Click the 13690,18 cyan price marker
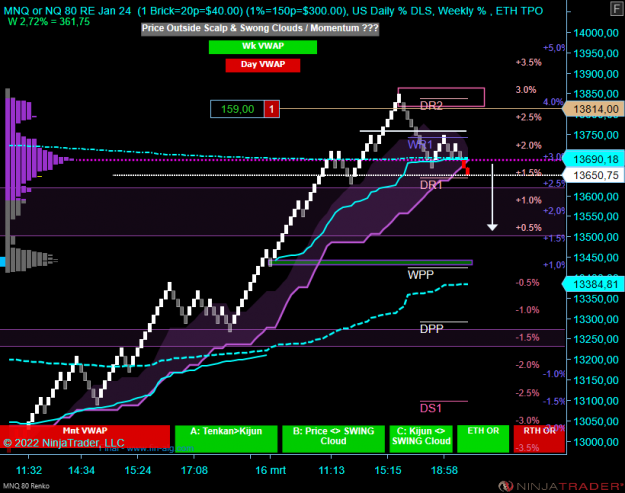 pos(593,159)
